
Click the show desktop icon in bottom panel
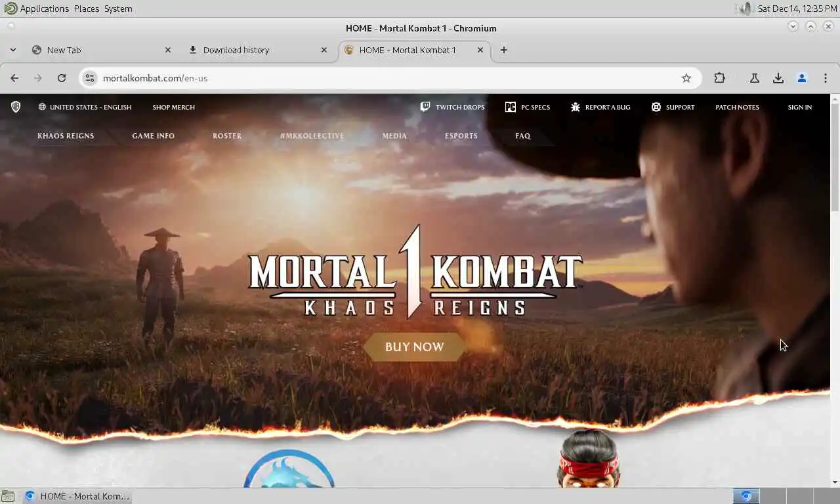(x=7, y=496)
